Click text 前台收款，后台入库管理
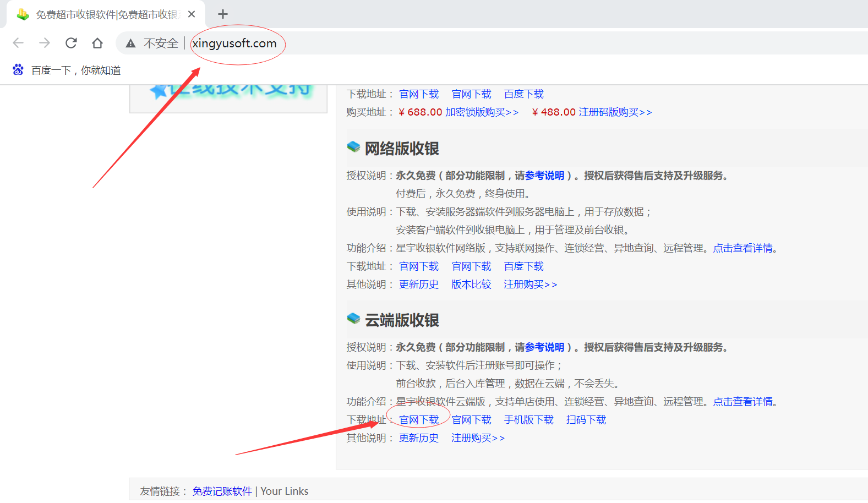The width and height of the screenshot is (868, 503). pos(450,384)
